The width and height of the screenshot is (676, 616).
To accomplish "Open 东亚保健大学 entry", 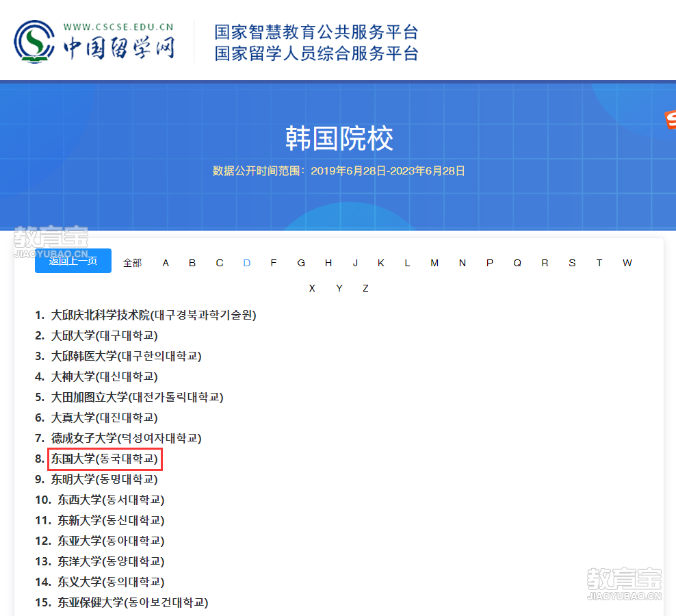I will (133, 602).
